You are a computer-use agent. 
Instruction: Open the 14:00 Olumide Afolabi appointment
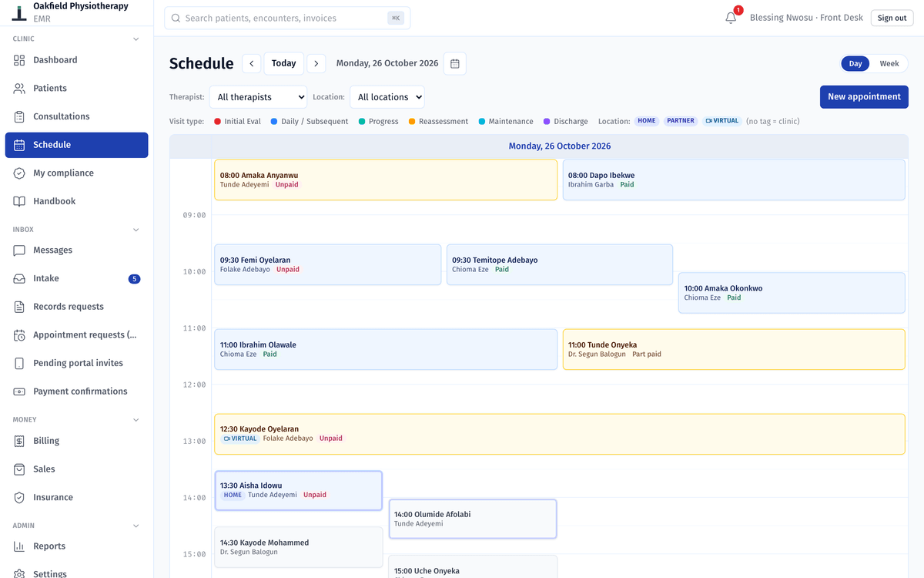(x=473, y=519)
